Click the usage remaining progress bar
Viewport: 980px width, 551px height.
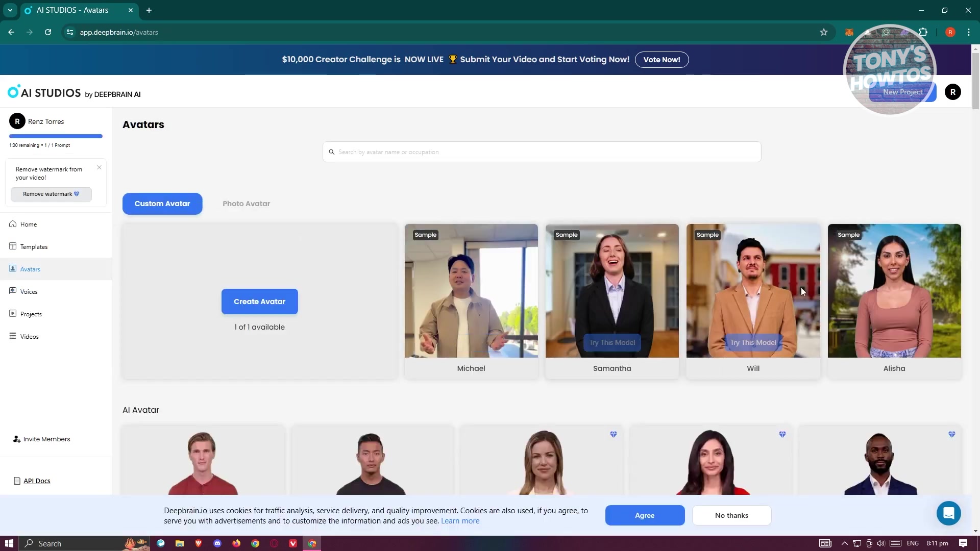[56, 136]
